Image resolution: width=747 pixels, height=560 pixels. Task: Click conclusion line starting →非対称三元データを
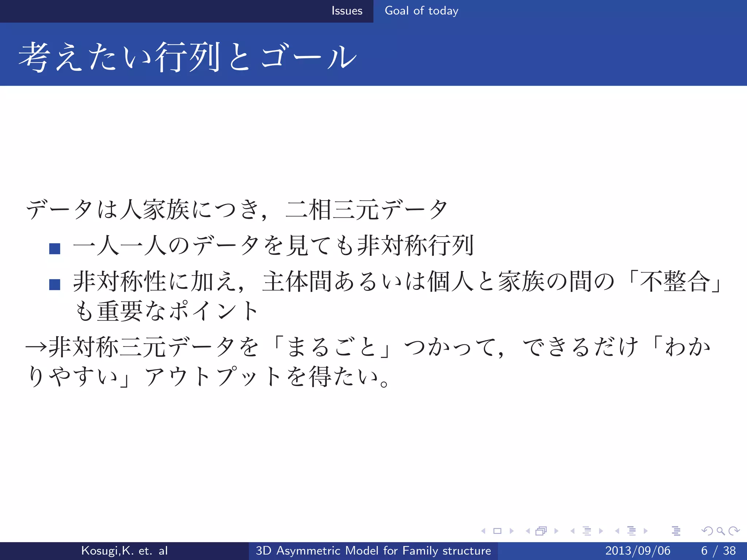point(368,347)
